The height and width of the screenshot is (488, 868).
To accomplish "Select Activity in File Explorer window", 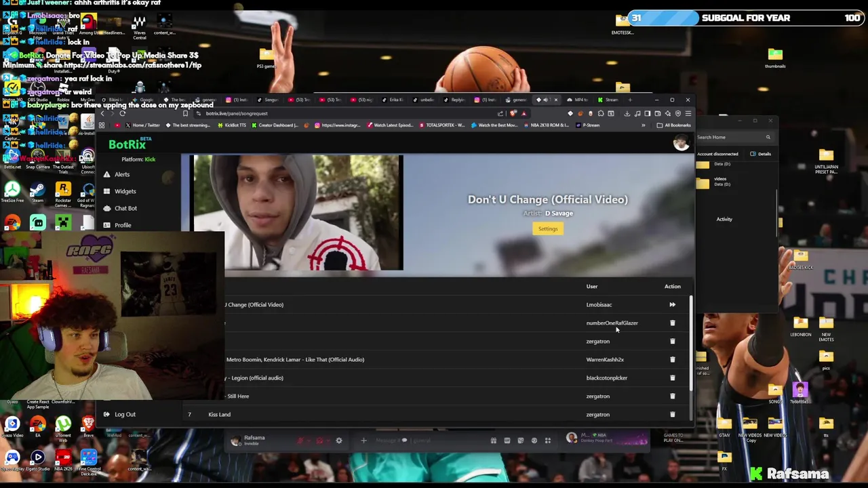I will click(724, 219).
